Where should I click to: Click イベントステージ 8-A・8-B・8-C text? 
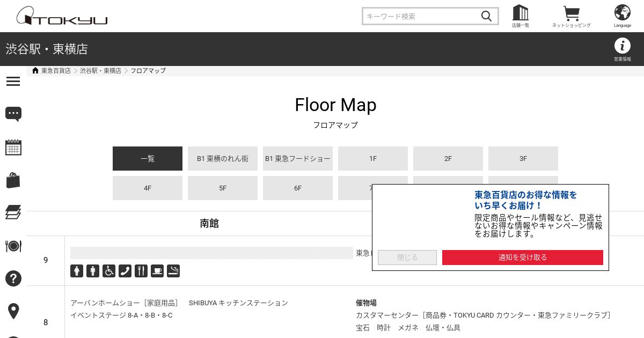point(121,315)
